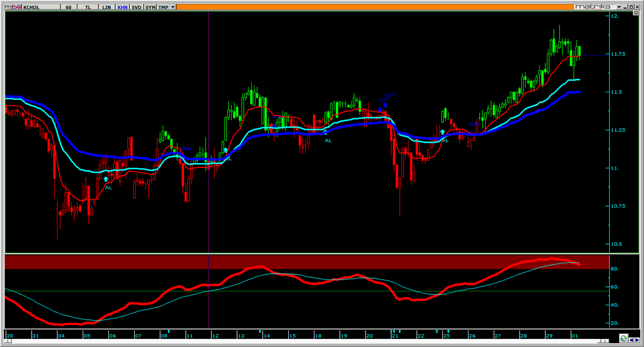Change the 60 period button
The height and width of the screenshot is (347, 644).
[x=68, y=8]
